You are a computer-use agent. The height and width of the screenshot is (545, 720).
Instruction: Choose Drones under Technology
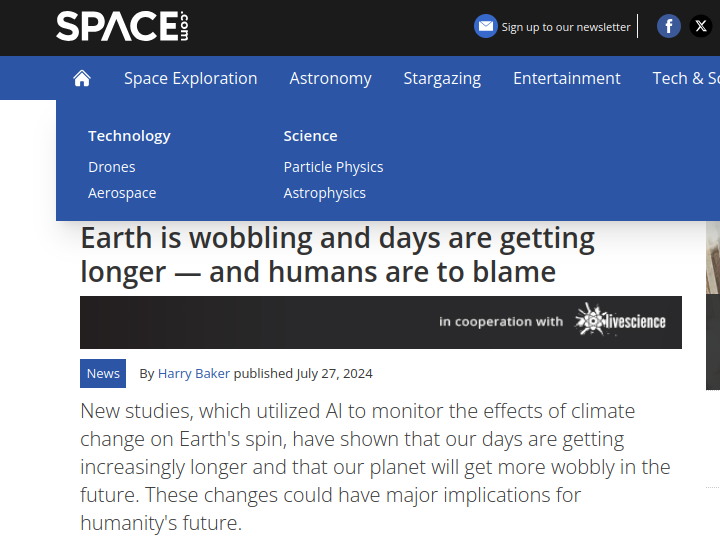click(x=112, y=167)
